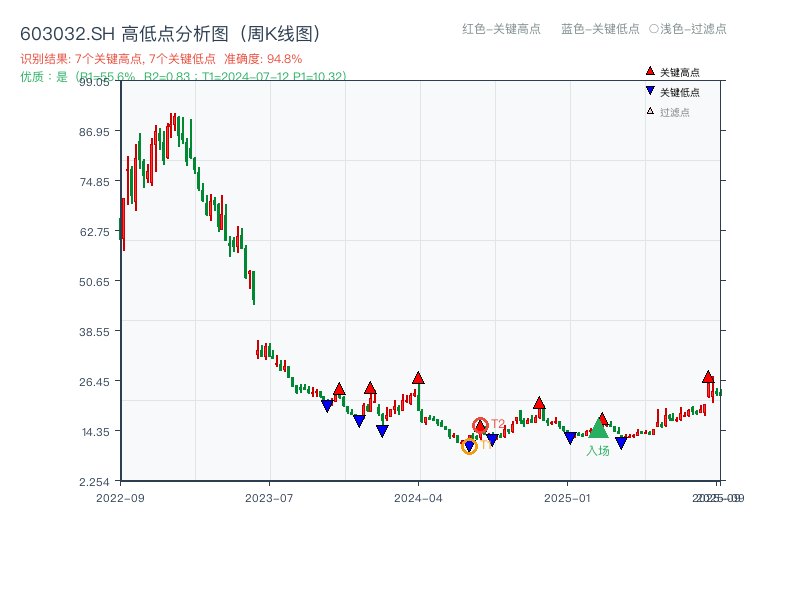This screenshot has height=600, width=800.
Task: Click the leftmost blue low-point triangle
Action: tap(327, 406)
